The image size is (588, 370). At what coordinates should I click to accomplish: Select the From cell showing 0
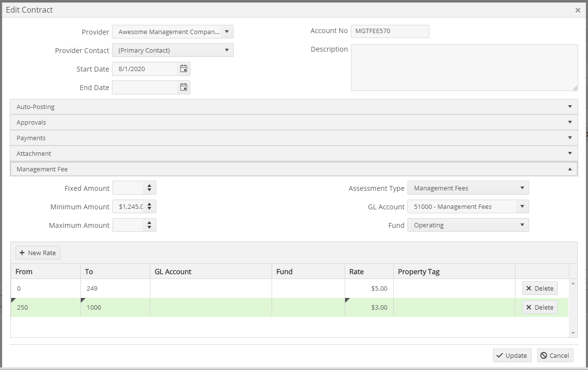[x=45, y=288]
